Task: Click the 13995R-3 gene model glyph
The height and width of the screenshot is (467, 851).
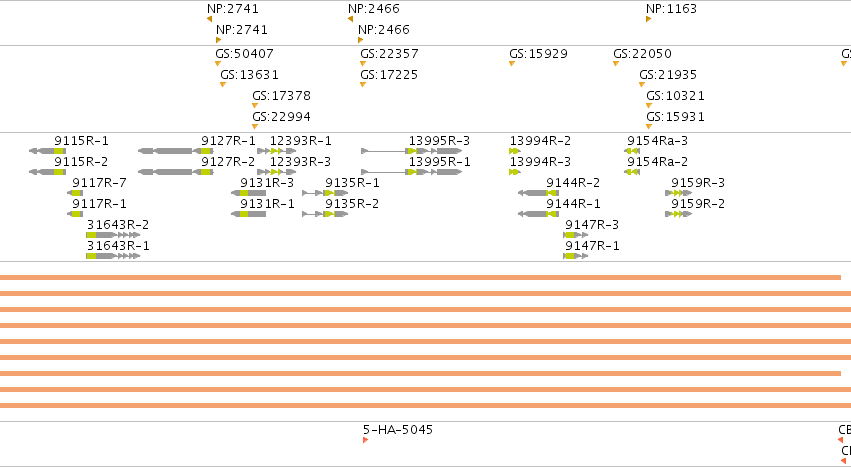Action: point(411,151)
